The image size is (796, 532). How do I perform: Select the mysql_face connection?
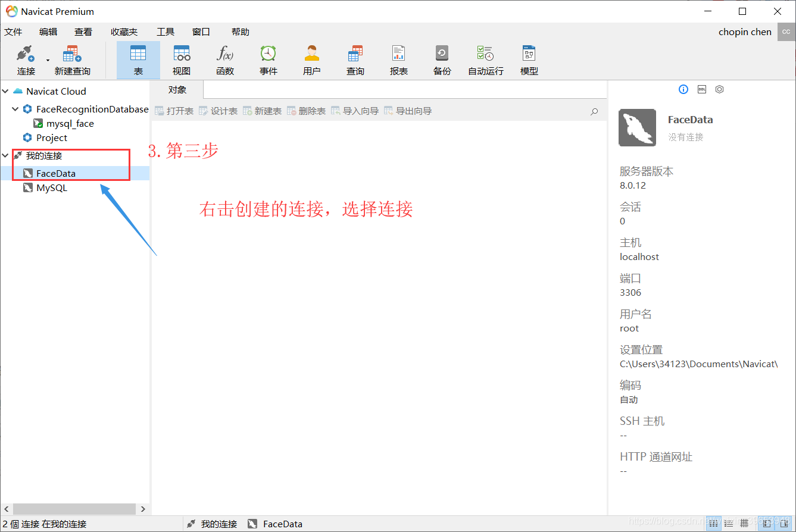point(70,124)
